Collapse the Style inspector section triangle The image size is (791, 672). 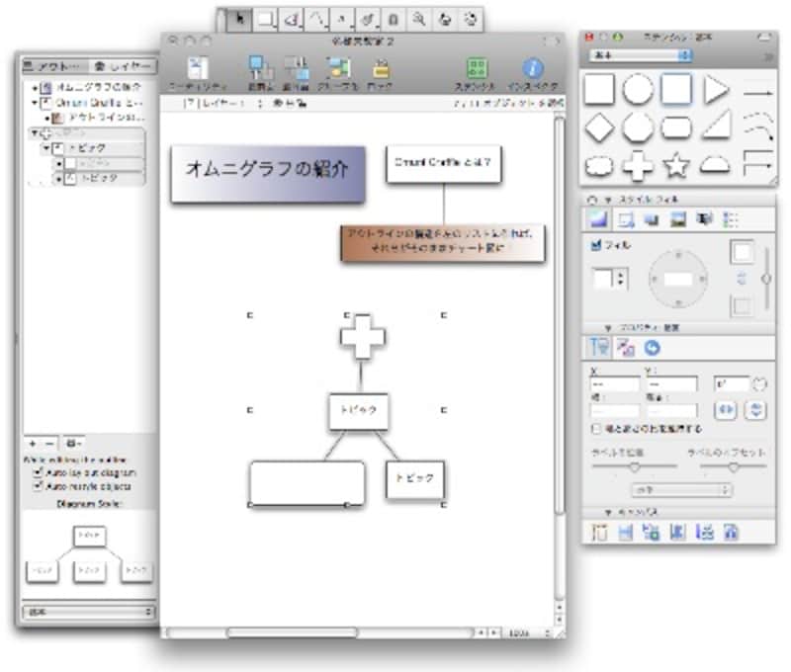608,200
